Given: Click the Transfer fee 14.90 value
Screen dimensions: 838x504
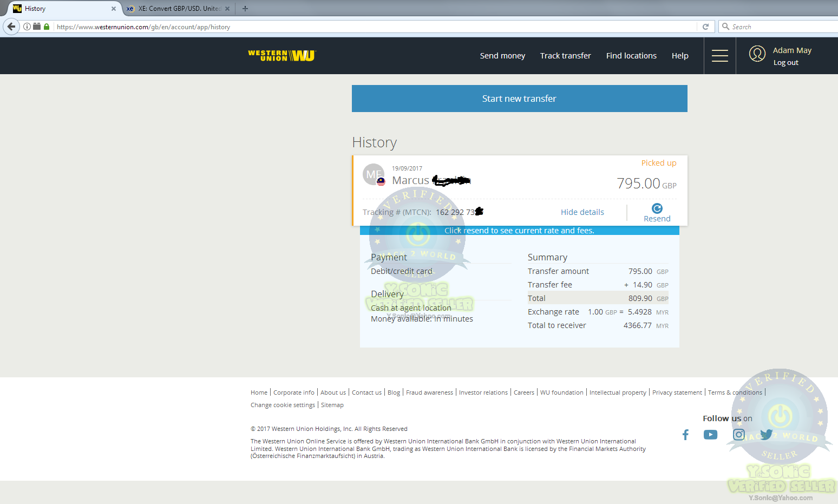Looking at the screenshot, I should click(x=643, y=285).
